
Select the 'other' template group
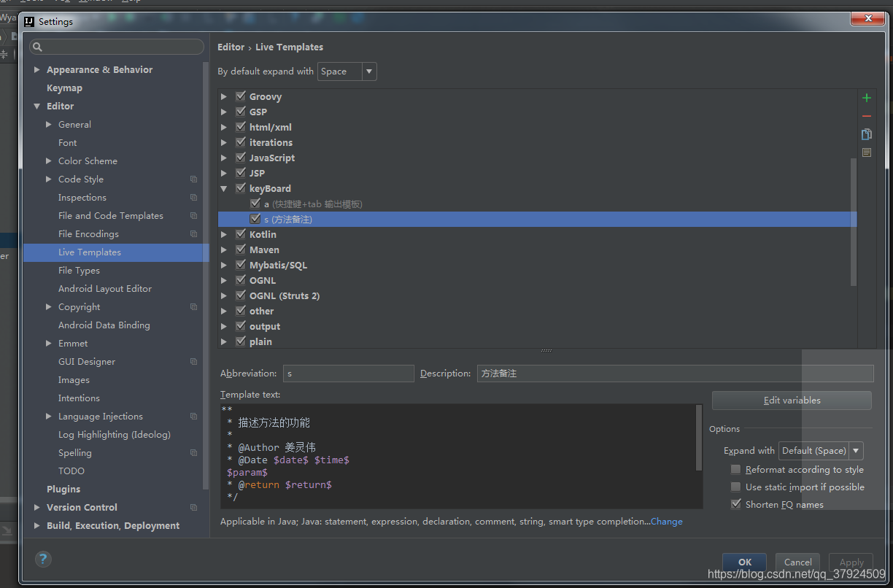tap(261, 311)
